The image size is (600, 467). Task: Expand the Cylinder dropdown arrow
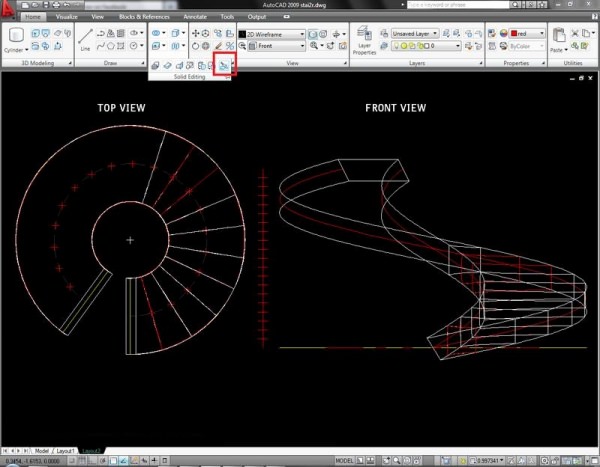pos(26,50)
